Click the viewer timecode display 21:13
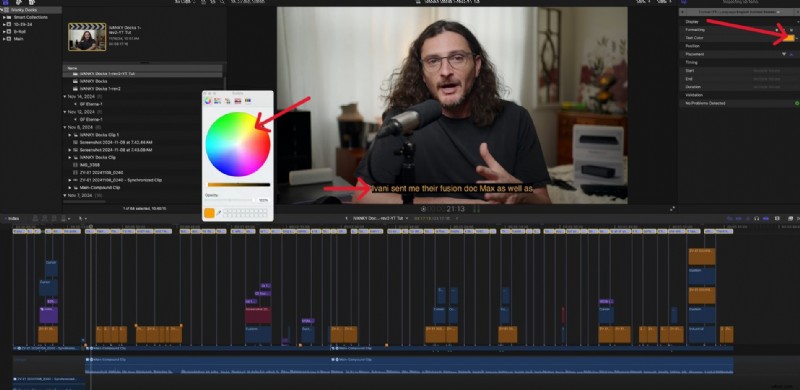The width and height of the screenshot is (800, 390). 444,209
